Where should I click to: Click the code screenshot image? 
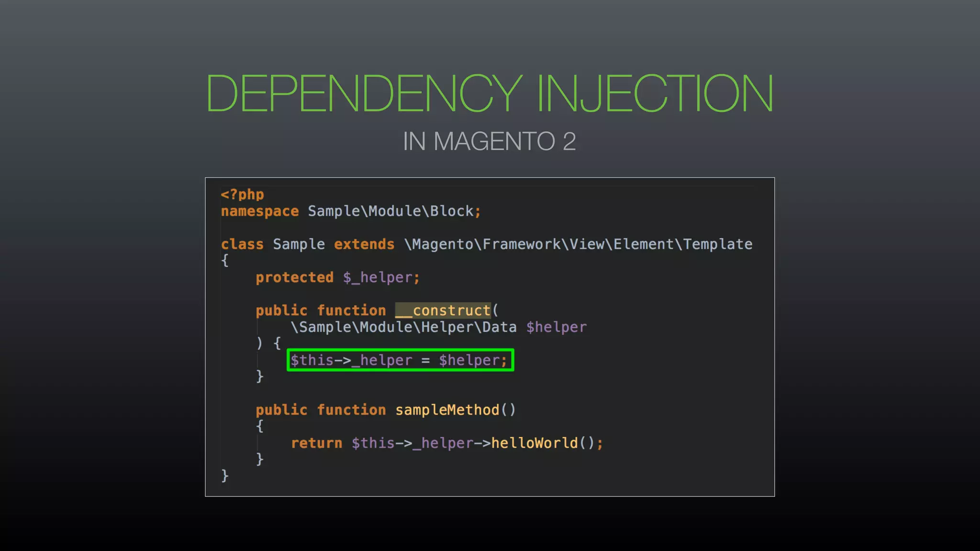pyautogui.click(x=490, y=337)
